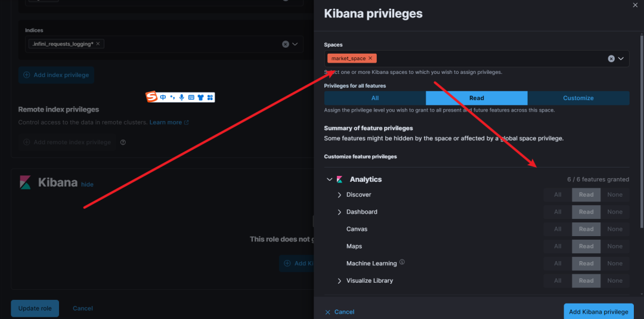644x319 pixels.
Task: Set Discover privilege to All
Action: [558, 194]
